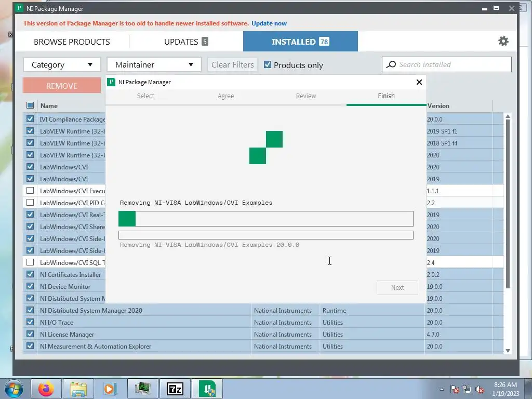
Task: Click the Agree step in the wizard
Action: pos(225,96)
